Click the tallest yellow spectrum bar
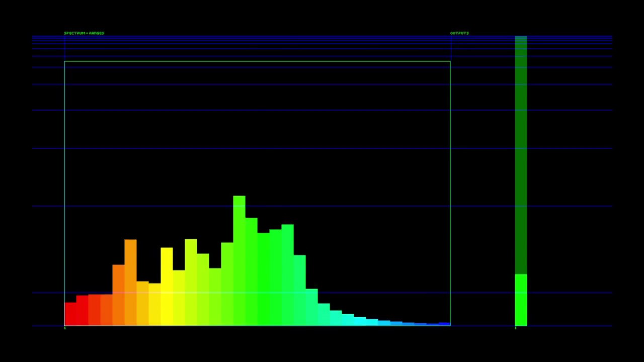This screenshot has height=362, width=644. pyautogui.click(x=167, y=287)
